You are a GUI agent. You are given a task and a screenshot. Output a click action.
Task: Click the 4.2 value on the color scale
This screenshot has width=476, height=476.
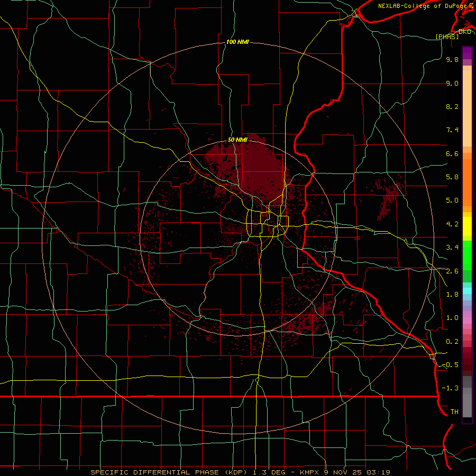coord(452,224)
